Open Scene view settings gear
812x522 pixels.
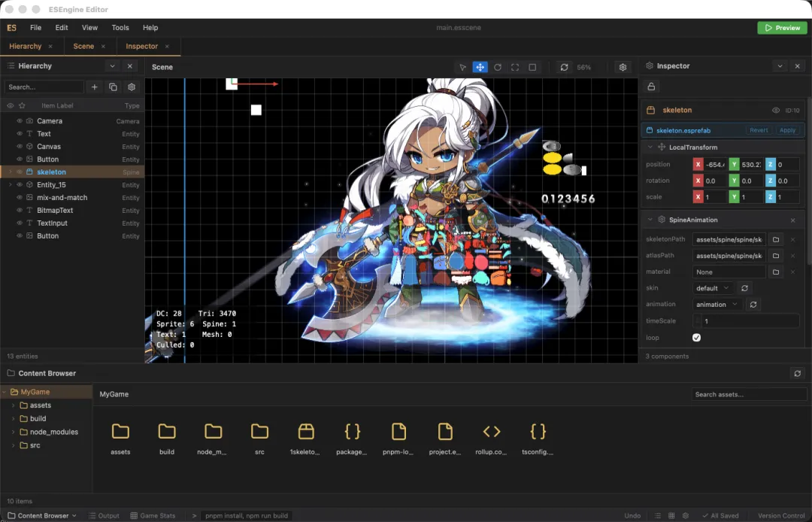coord(623,68)
